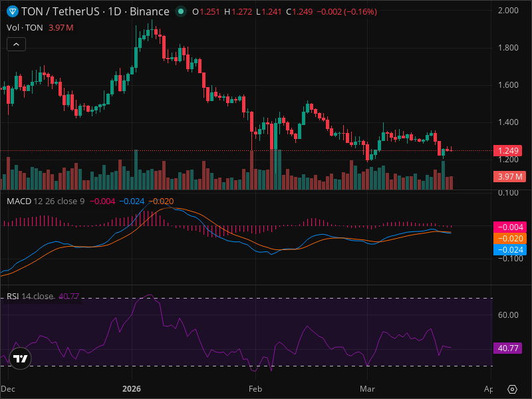Click the 1.400 price scale value

(508, 122)
